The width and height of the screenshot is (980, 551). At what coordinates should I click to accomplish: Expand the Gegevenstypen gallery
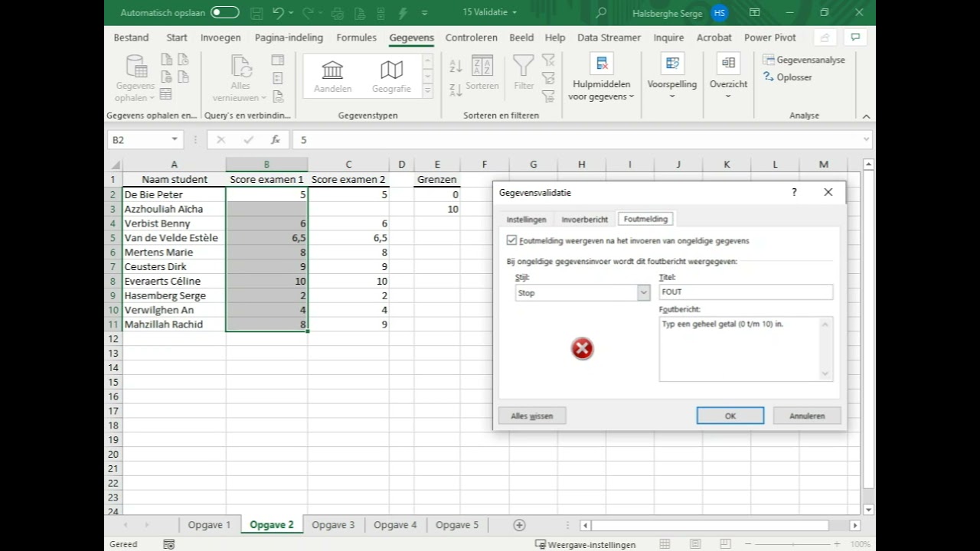point(428,91)
